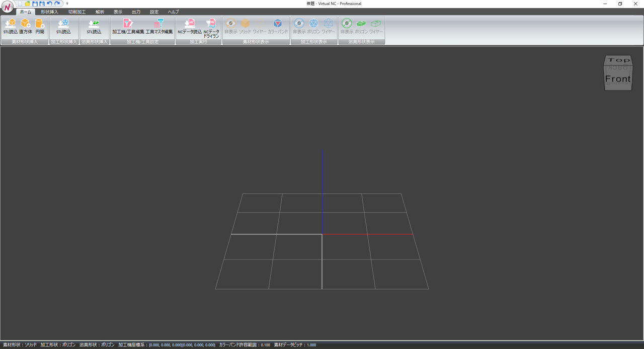Screen dimensions: 644x349
Task: Open the round N application menu button
Action: pyautogui.click(x=7, y=8)
